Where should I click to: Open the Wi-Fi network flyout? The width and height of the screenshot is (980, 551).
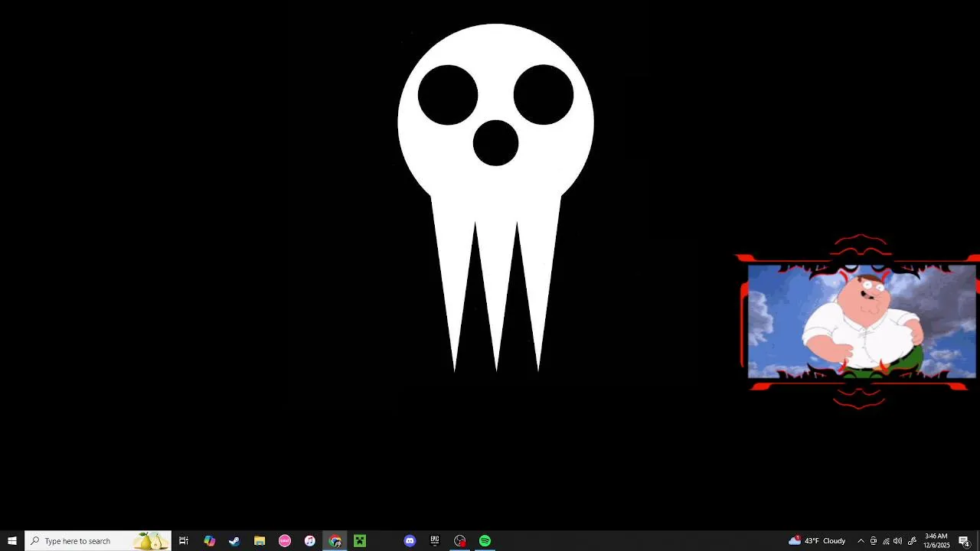point(886,541)
